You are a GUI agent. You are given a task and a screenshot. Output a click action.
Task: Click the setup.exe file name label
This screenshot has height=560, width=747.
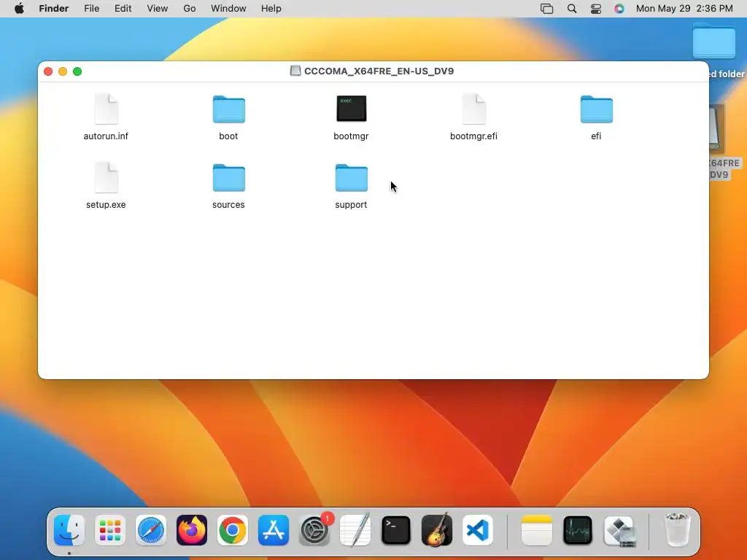[106, 205]
